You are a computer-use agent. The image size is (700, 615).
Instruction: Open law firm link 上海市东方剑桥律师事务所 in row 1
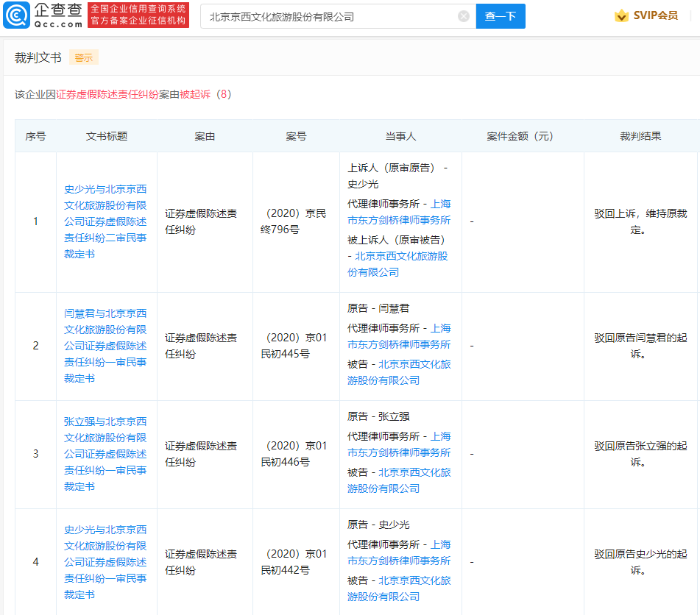point(399,212)
